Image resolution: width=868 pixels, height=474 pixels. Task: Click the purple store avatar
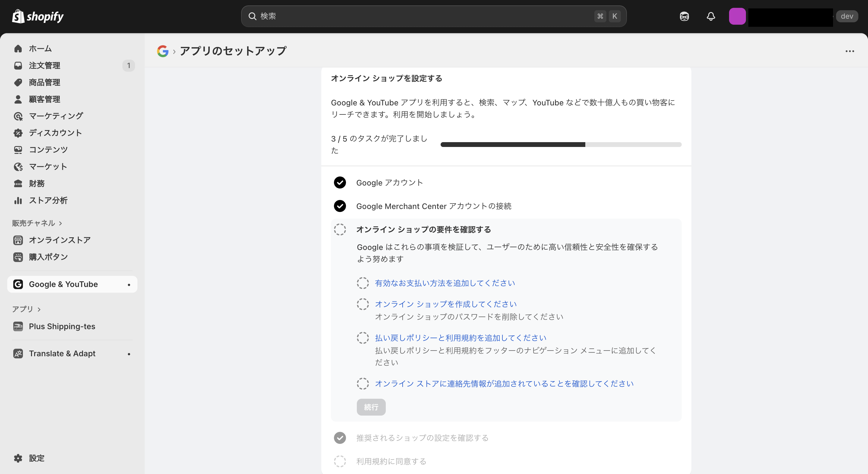(x=737, y=16)
